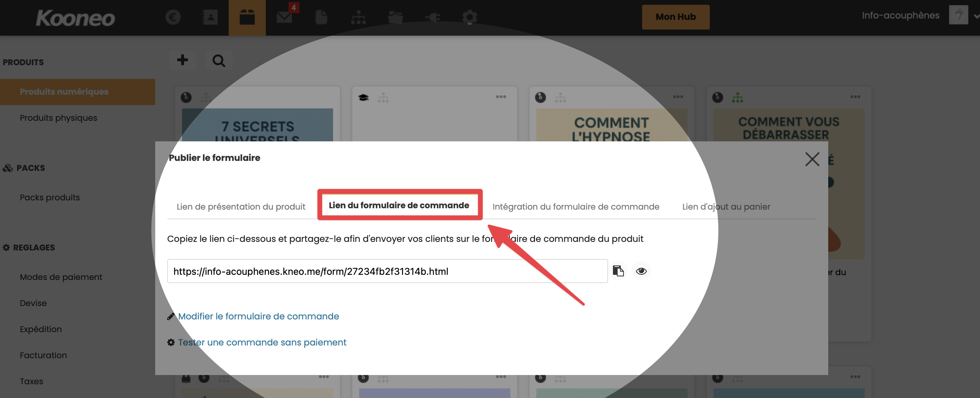
Task: Copy the order form link with clipboard icon
Action: coord(618,271)
